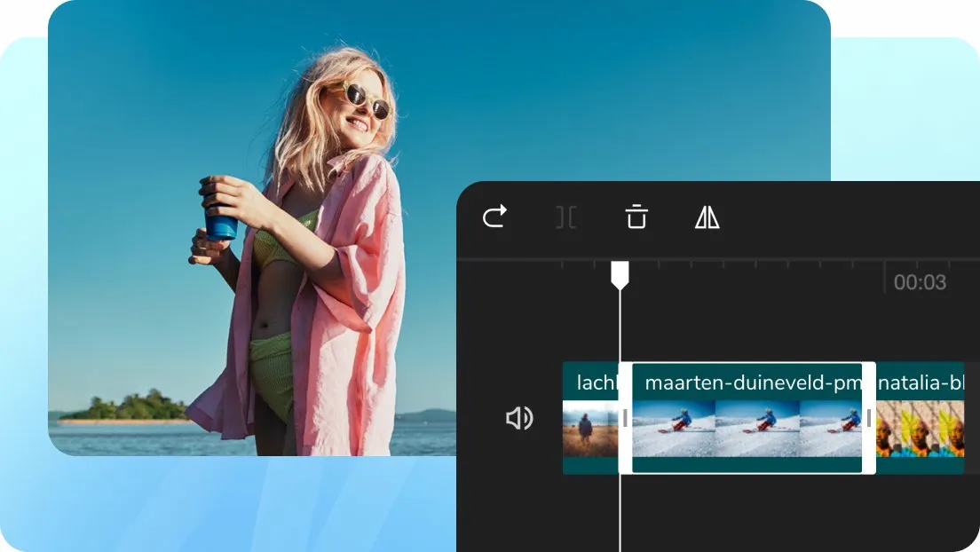Click the left trim handle of selected clip
The image size is (980, 552).
coord(625,418)
